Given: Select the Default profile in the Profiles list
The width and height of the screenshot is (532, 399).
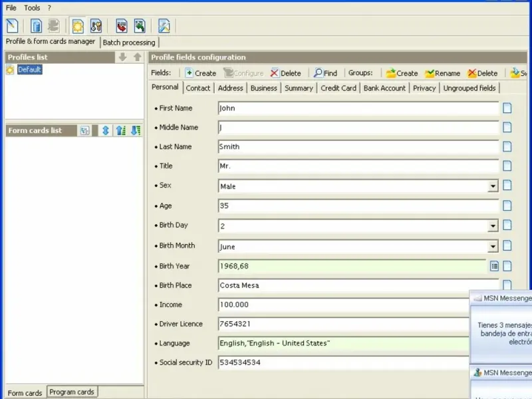Looking at the screenshot, I should (x=29, y=70).
